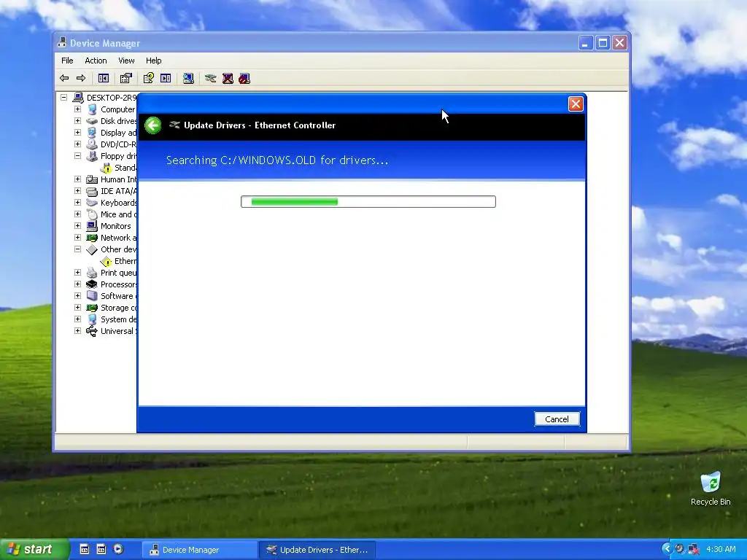The height and width of the screenshot is (560, 747).
Task: Click the Print queues printer icon
Action: tap(92, 273)
